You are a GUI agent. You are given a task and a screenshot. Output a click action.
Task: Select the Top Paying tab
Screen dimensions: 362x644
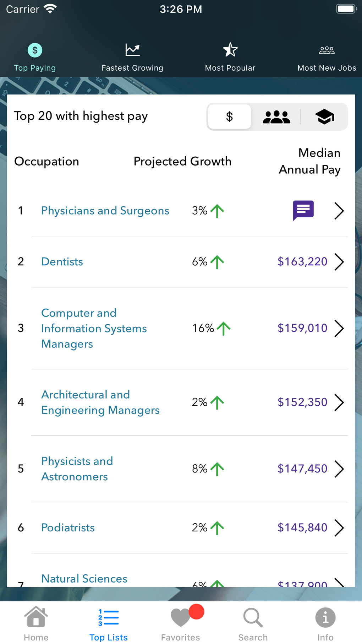pos(35,57)
